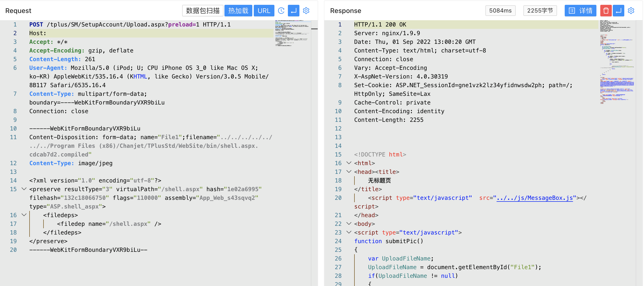Collapse the head tag fold arrow
644x286 pixels.
pyautogui.click(x=349, y=172)
